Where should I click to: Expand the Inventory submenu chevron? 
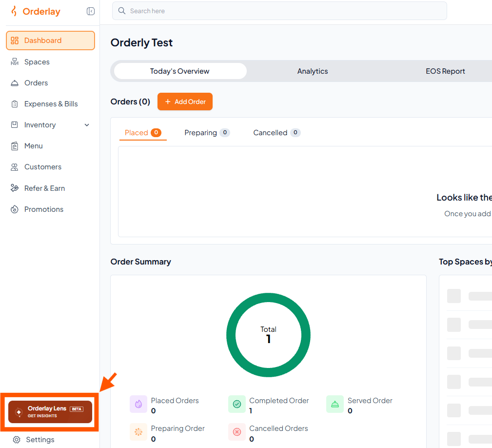pyautogui.click(x=87, y=125)
